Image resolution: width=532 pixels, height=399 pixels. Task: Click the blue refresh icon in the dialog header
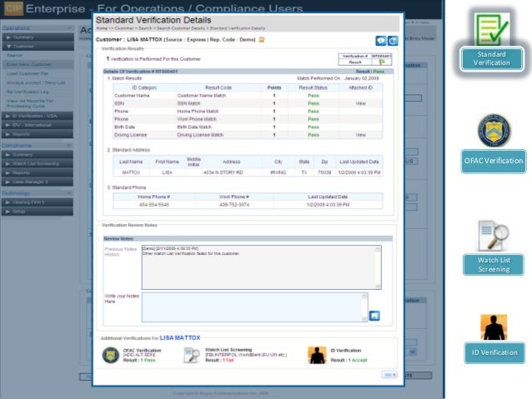[393, 41]
